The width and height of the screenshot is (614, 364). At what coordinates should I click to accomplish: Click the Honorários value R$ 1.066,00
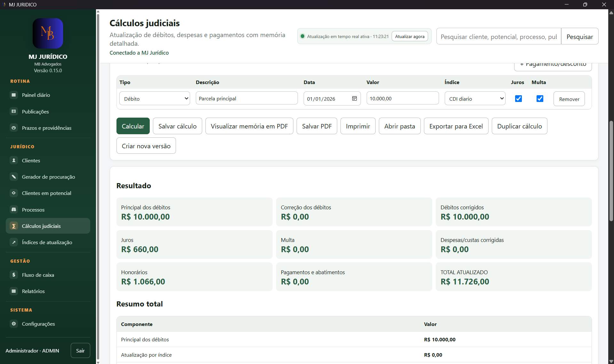pyautogui.click(x=143, y=282)
